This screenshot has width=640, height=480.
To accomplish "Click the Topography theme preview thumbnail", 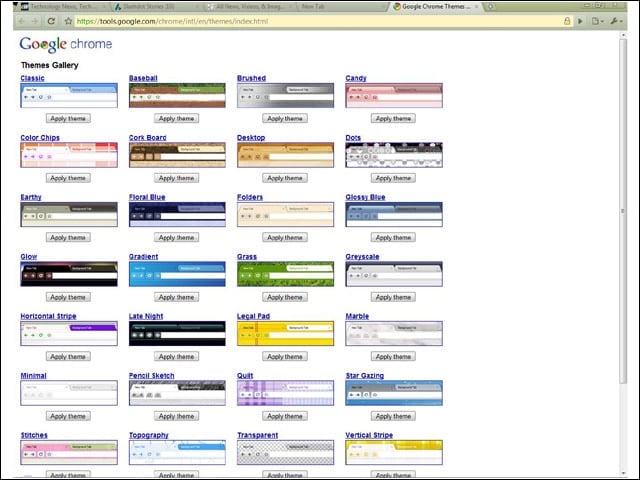I will pos(177,452).
